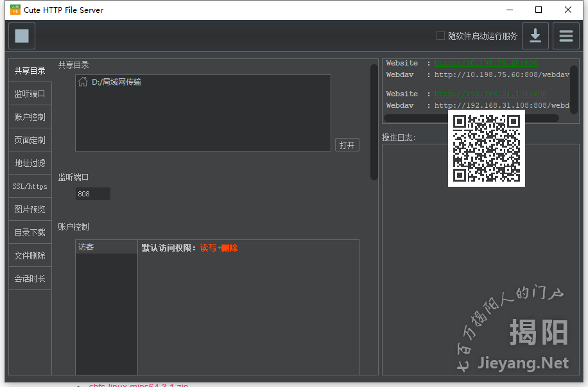Click the download icon in the top-right toolbar
This screenshot has width=588, height=387.
coord(535,35)
